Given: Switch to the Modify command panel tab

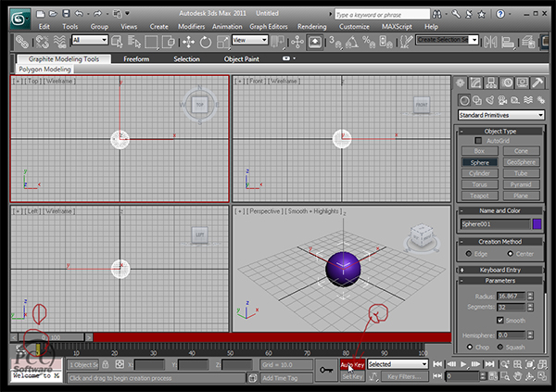Looking at the screenshot, I should [475, 83].
